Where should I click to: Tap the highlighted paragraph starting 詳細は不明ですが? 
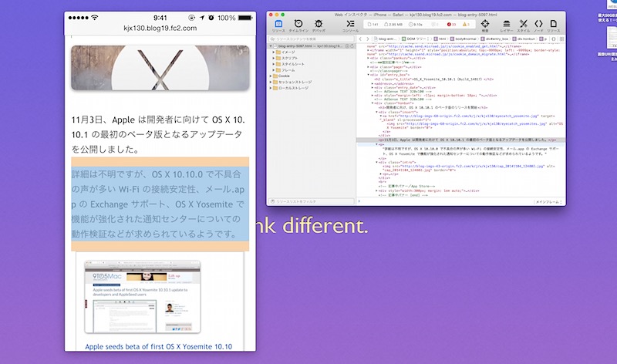point(160,204)
